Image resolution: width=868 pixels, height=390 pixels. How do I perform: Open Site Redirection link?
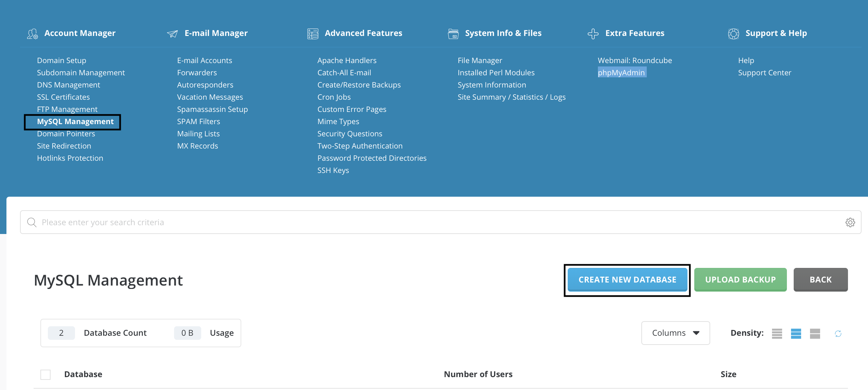[x=64, y=146]
